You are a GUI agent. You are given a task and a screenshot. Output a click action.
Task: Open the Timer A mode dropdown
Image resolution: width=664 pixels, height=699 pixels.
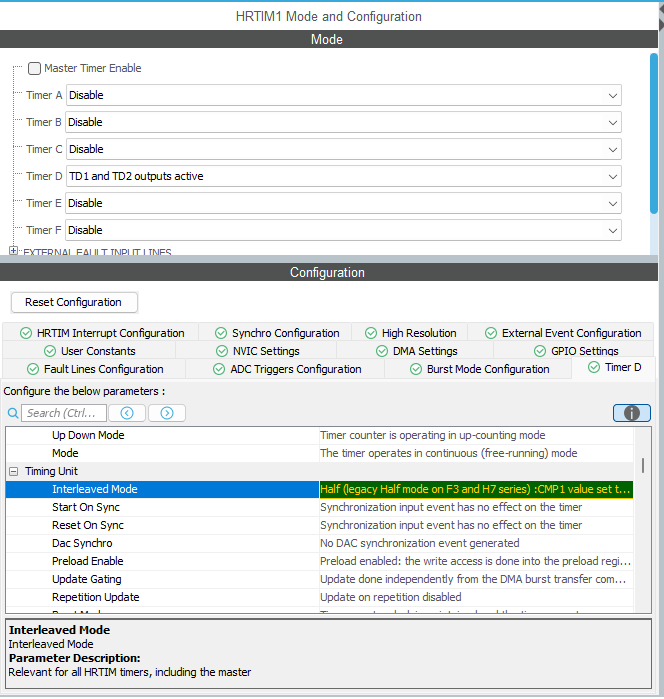[344, 95]
